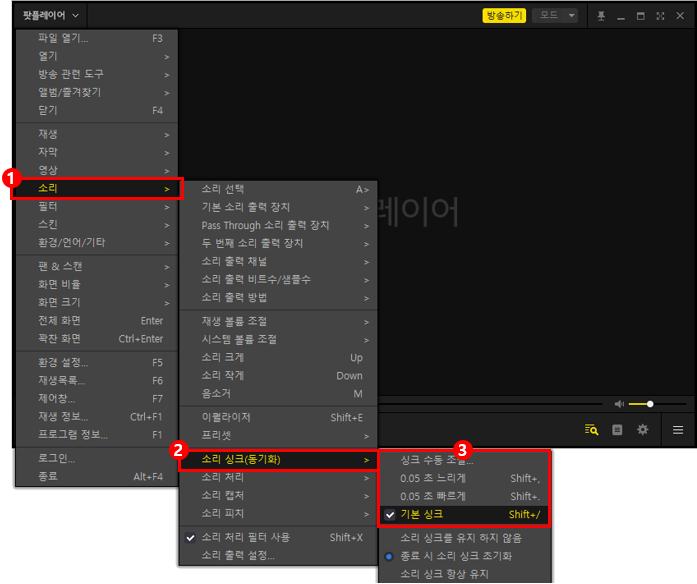
Task: Click 로그인... menu item
Action: [x=97, y=458]
